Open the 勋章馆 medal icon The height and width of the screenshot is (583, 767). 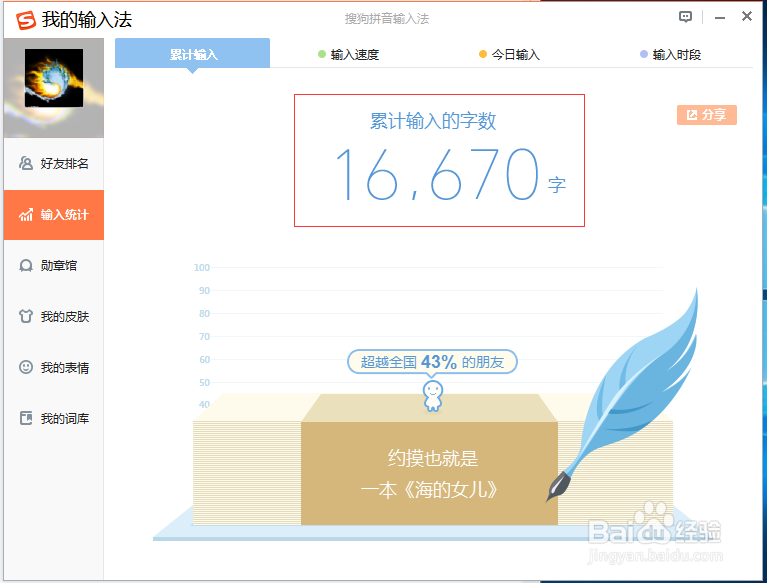pyautogui.click(x=25, y=266)
